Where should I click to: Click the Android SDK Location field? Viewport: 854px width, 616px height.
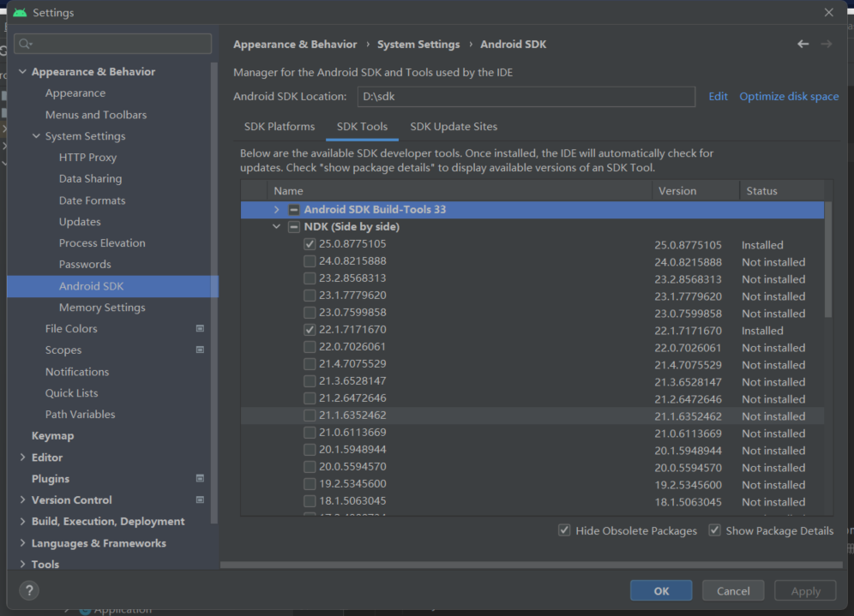(x=526, y=96)
